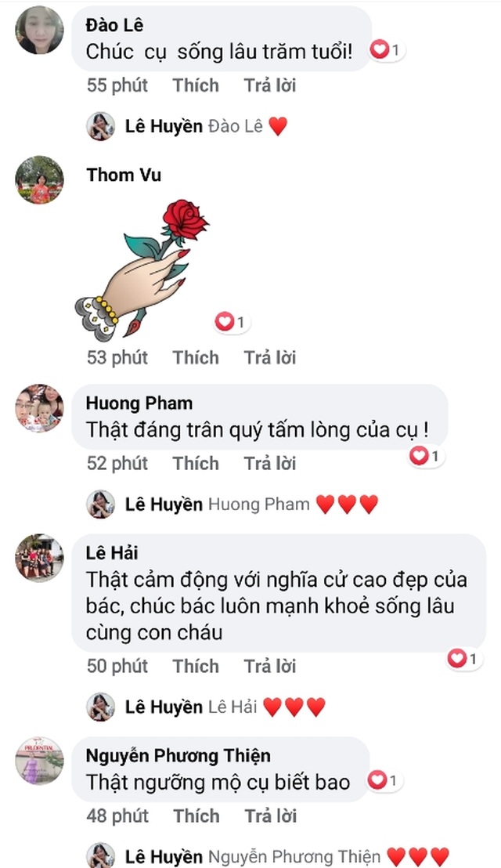Open Huong Pham's profile avatar
This screenshot has height=868, width=501.
tap(39, 408)
